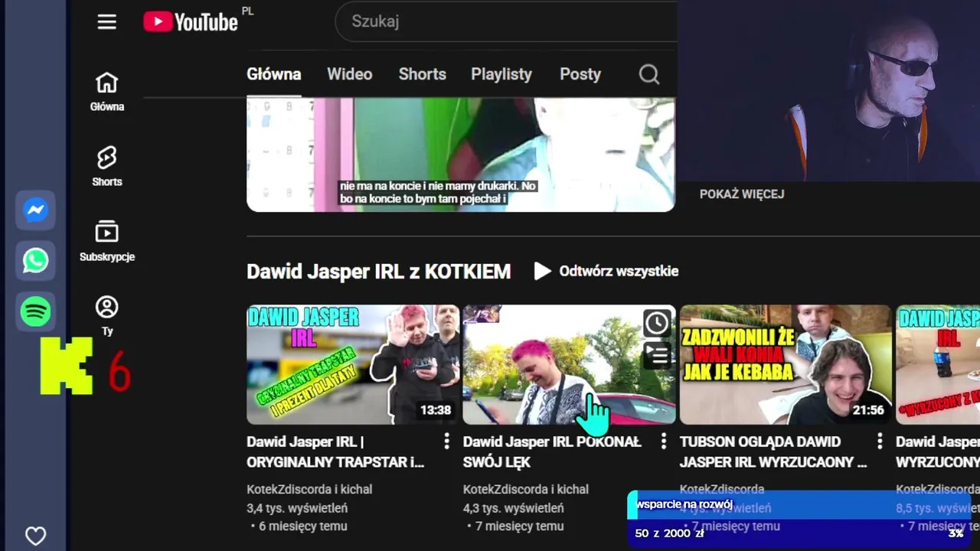Open options menu for ORYGINALNY TRAPSTAR video

[x=447, y=442]
